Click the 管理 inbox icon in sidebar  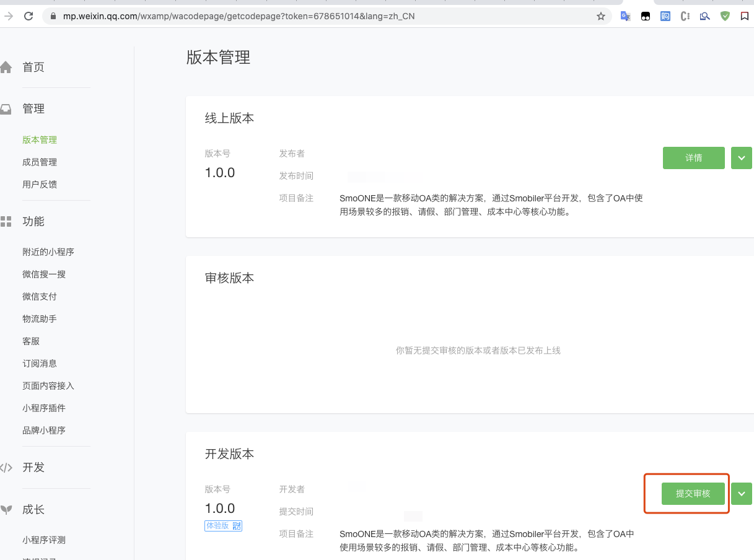pyautogui.click(x=6, y=109)
